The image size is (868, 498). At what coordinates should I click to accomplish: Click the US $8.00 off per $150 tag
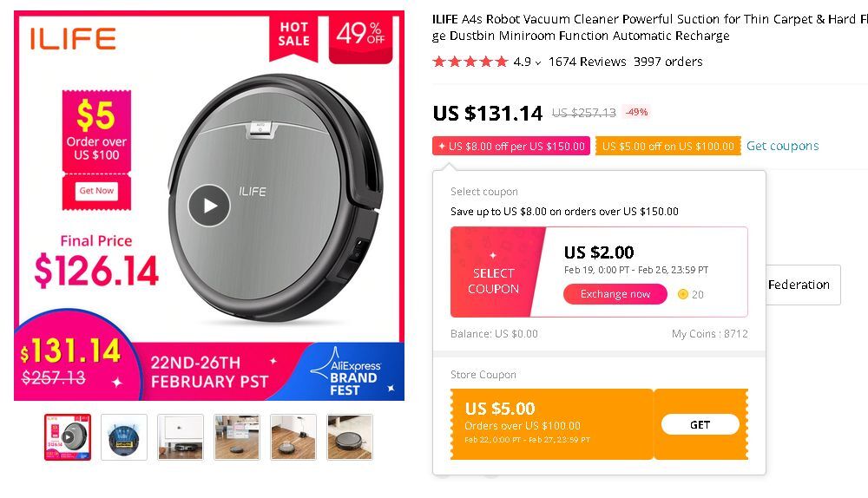click(511, 146)
